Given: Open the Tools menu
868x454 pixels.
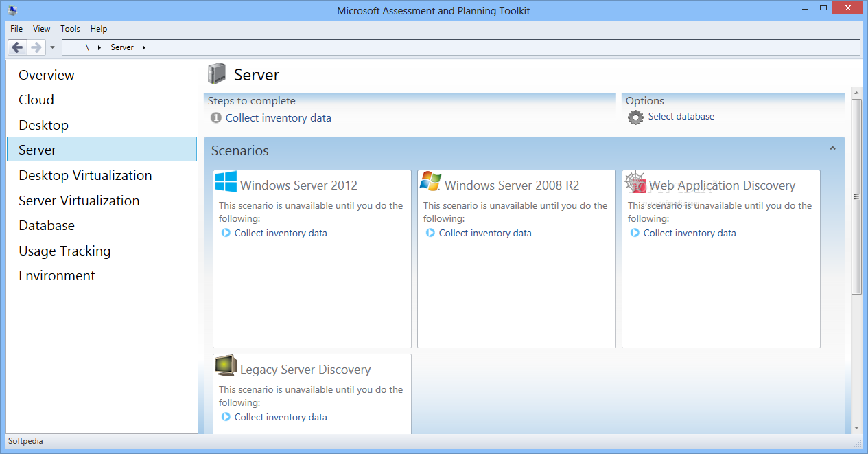Looking at the screenshot, I should click(70, 29).
